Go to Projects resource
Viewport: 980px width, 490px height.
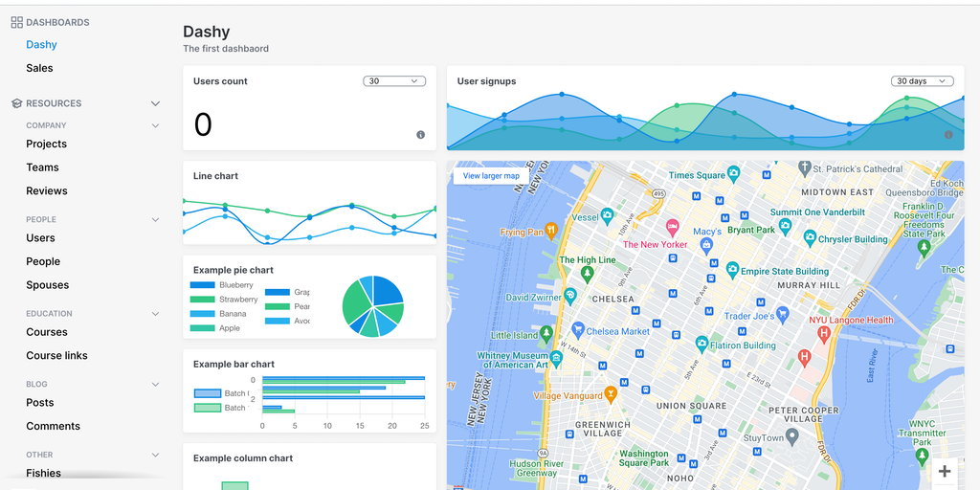46,144
